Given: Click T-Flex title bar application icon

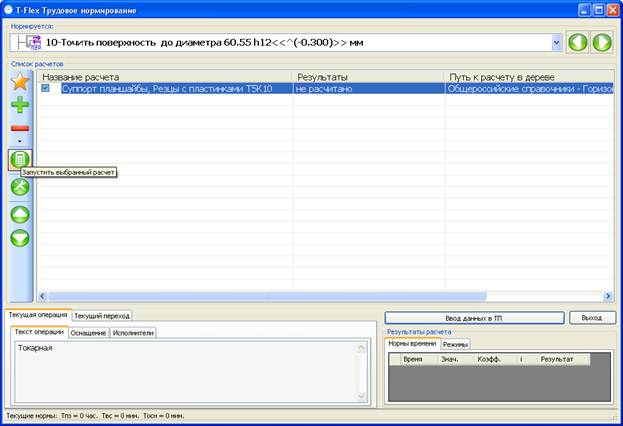Looking at the screenshot, I should tap(9, 10).
